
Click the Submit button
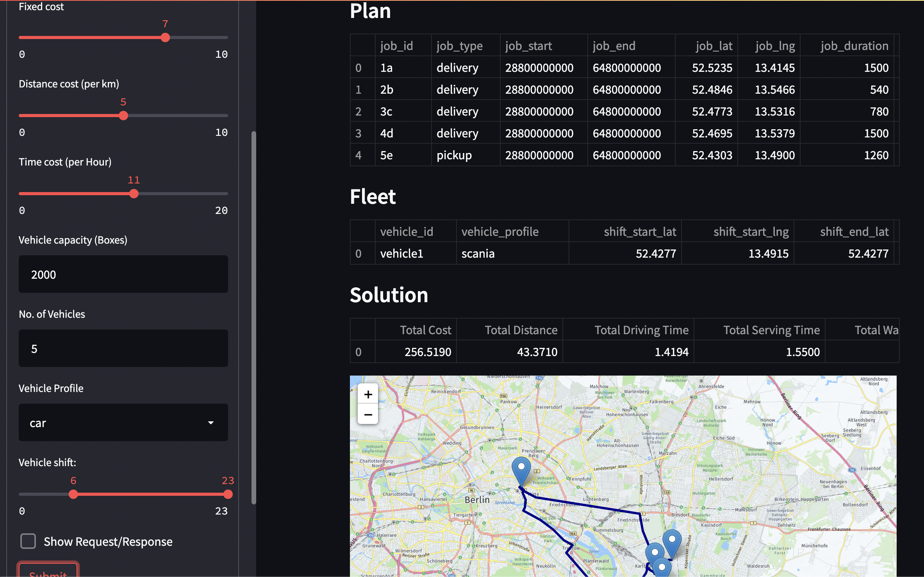pyautogui.click(x=48, y=572)
